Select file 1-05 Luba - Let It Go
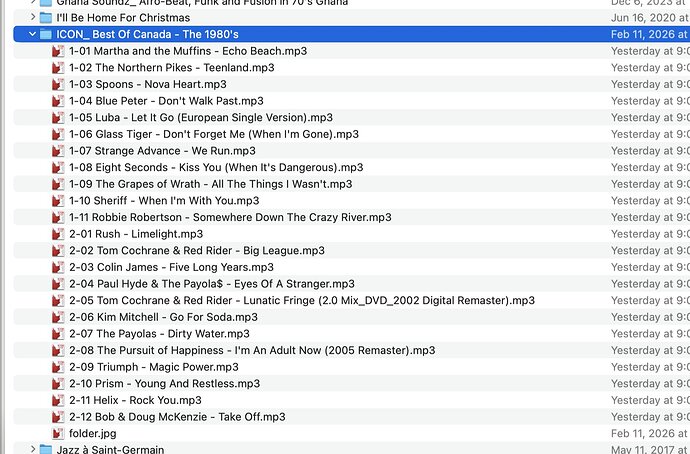690x454 pixels. pos(201,117)
